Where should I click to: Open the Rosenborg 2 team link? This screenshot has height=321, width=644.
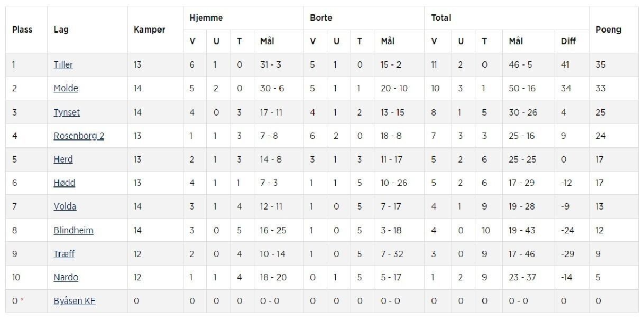coord(79,136)
